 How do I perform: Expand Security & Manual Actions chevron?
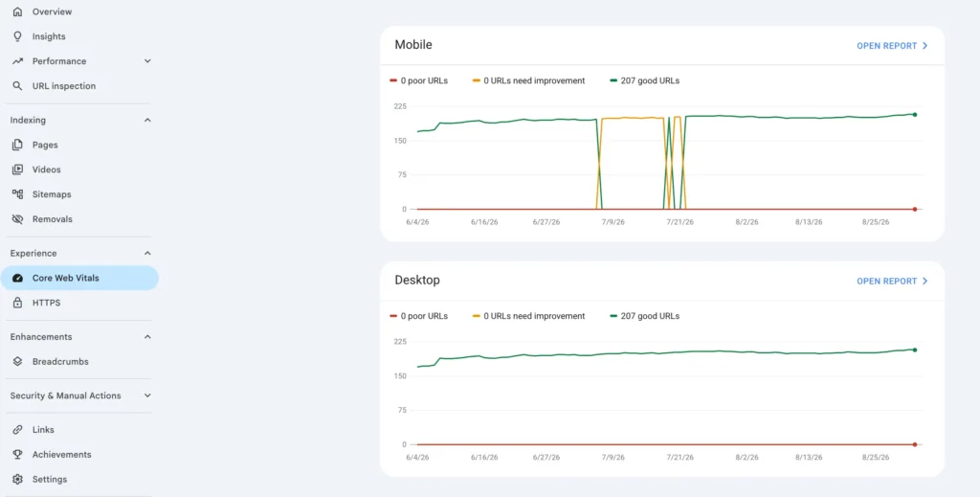coord(147,395)
